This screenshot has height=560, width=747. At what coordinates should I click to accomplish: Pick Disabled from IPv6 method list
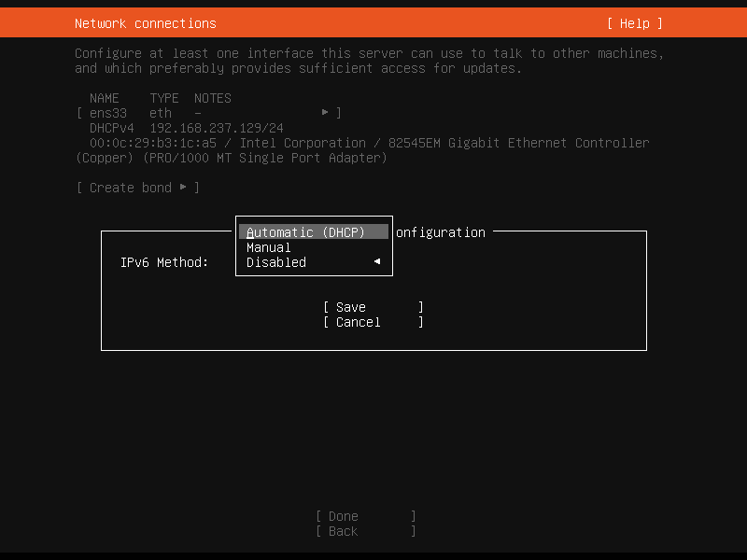click(x=314, y=262)
